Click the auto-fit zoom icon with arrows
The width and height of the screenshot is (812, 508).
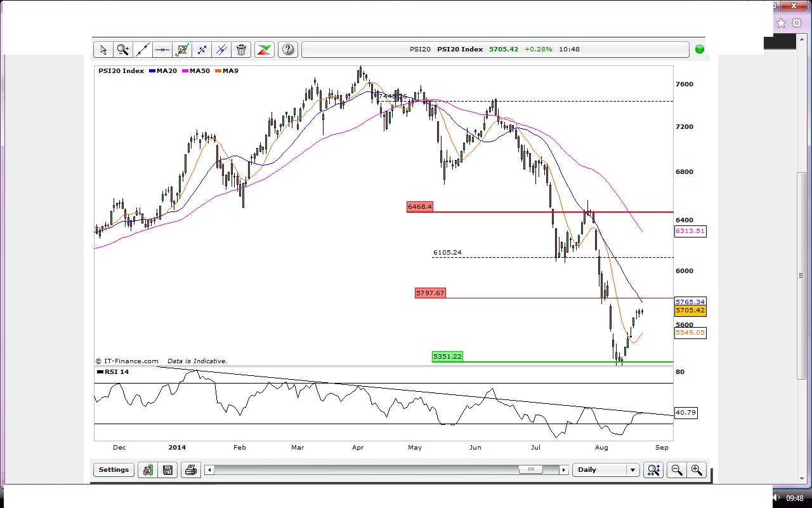coord(653,470)
